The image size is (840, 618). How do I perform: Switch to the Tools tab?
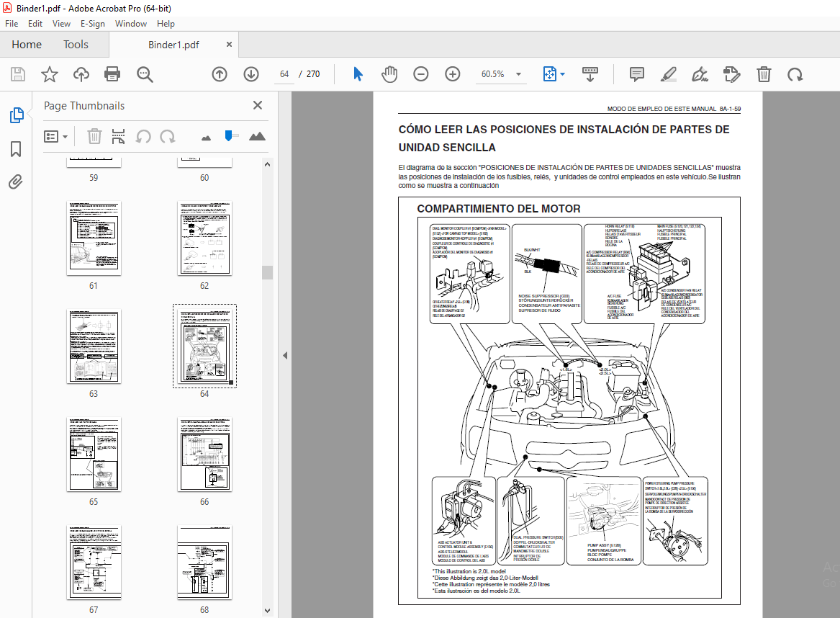pos(76,45)
